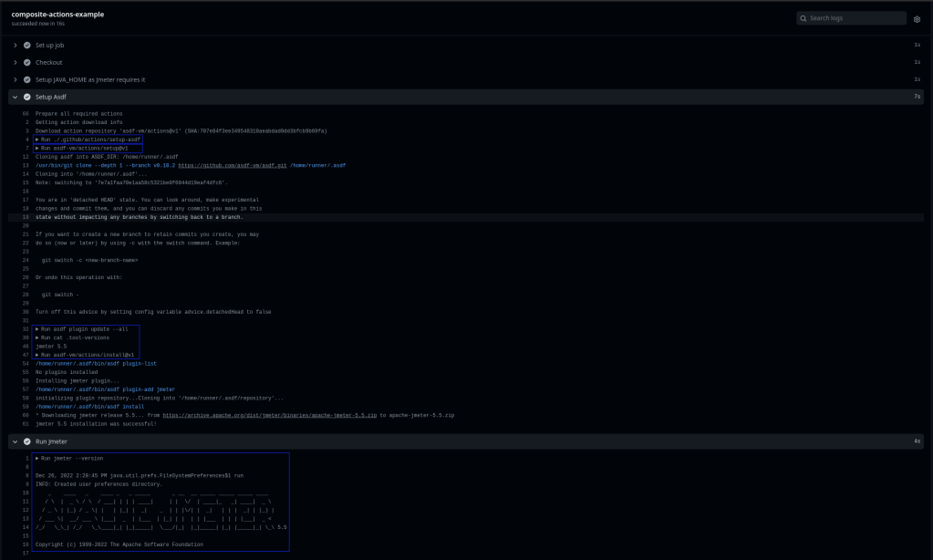The height and width of the screenshot is (560, 933).
Task: Click the check icon next to Setup Asdf
Action: pyautogui.click(x=26, y=96)
